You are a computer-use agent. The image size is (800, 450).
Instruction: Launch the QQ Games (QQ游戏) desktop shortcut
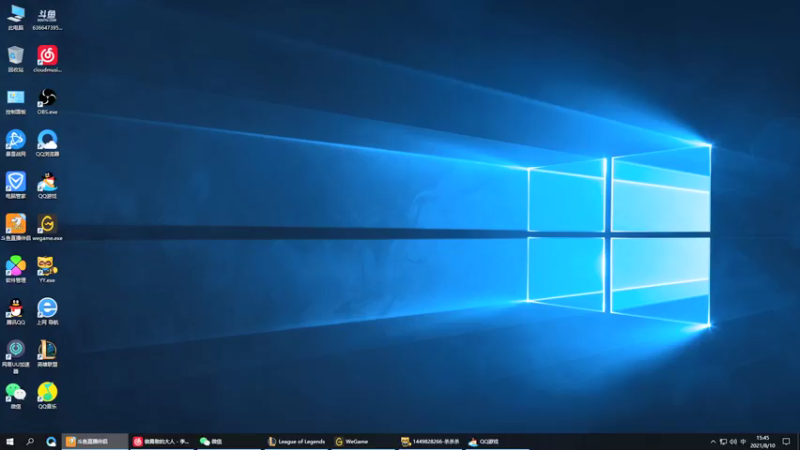tap(47, 186)
